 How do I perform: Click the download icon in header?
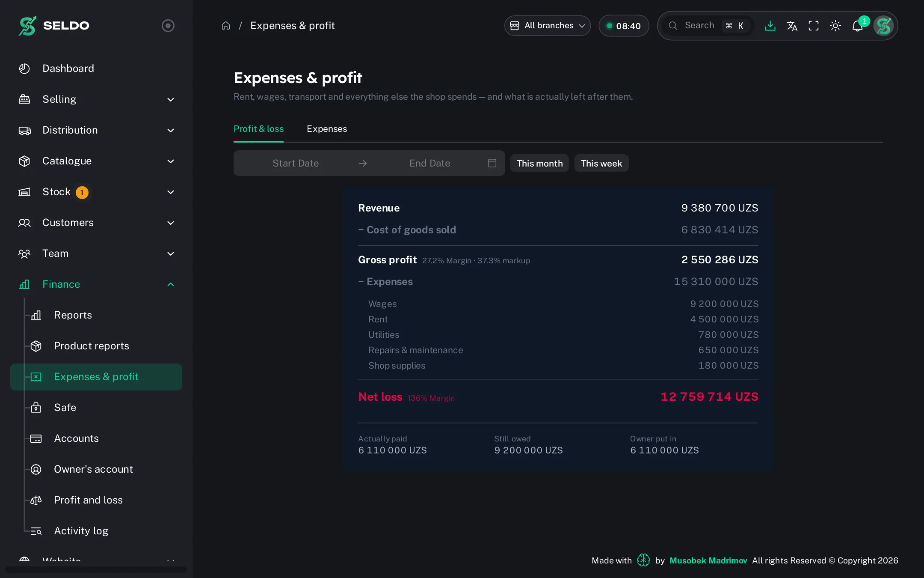(770, 26)
